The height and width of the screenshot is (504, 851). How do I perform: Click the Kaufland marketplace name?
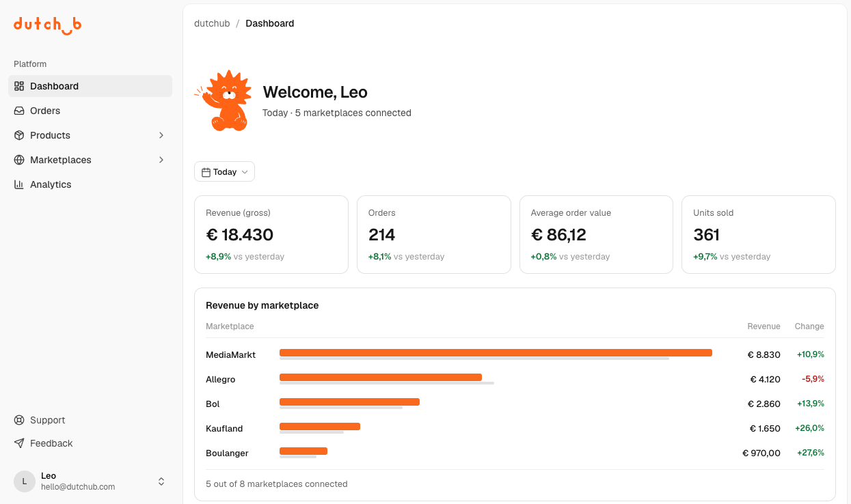coord(224,429)
